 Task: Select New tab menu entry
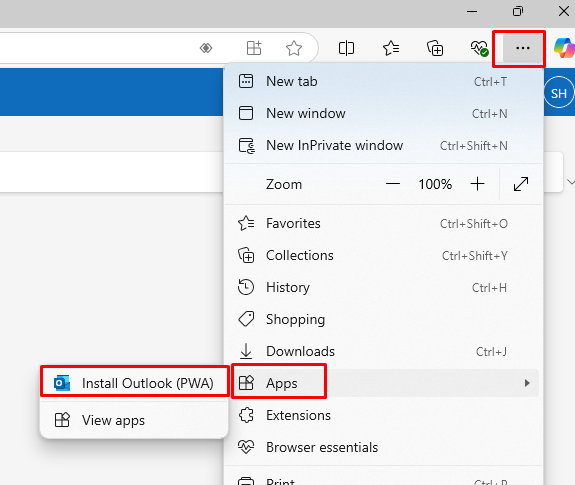click(x=384, y=81)
